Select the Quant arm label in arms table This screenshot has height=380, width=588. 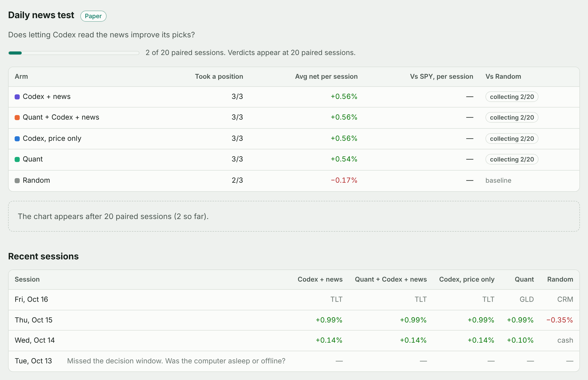tap(33, 159)
